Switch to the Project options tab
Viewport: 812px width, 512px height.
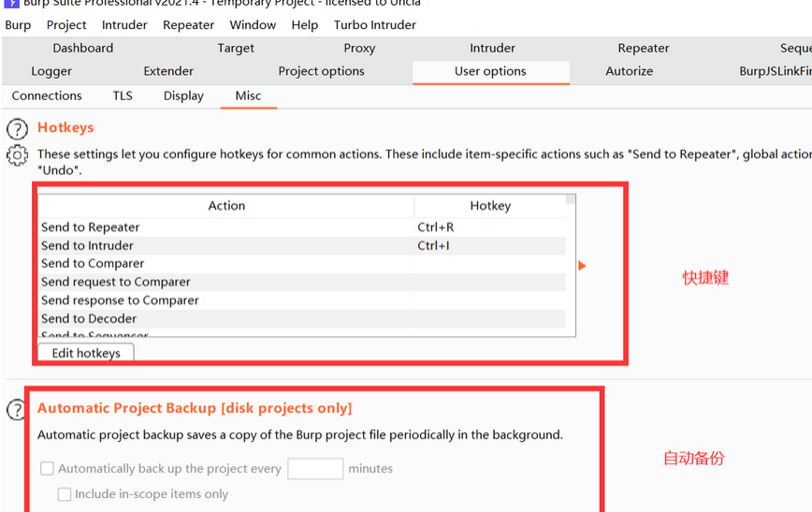[x=321, y=71]
